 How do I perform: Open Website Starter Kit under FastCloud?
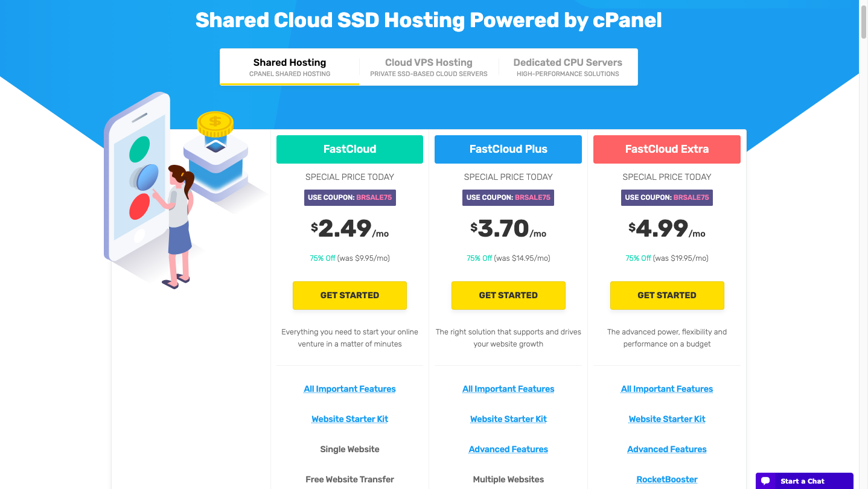pos(349,419)
